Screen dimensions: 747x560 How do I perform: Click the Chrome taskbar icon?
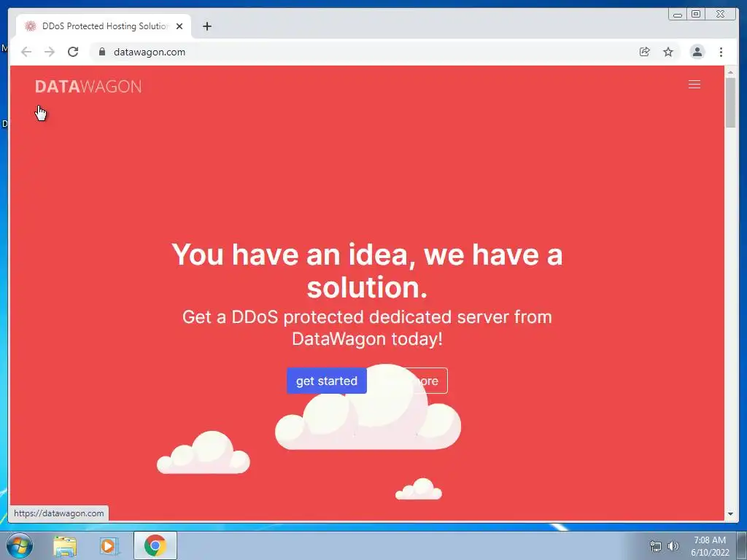155,545
